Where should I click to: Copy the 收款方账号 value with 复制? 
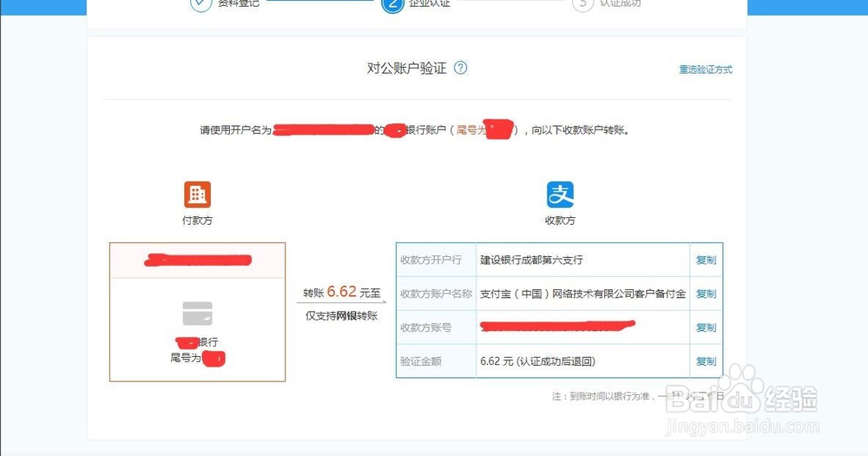coord(706,327)
